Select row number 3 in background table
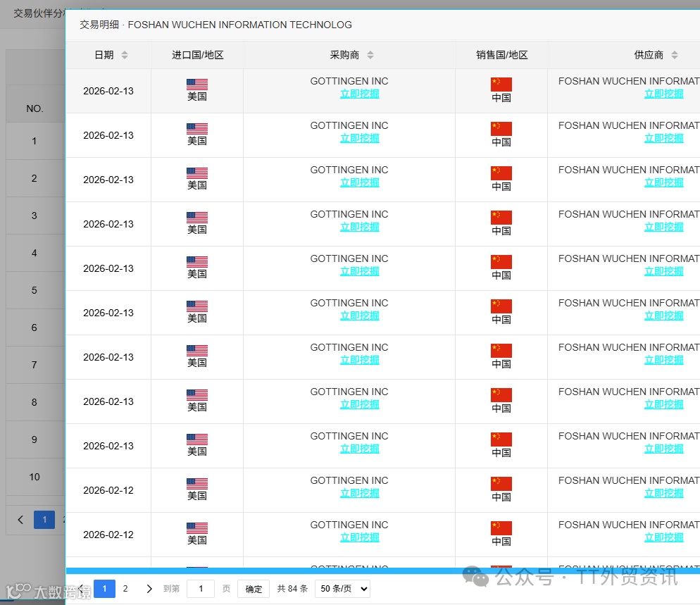The width and height of the screenshot is (700, 605). tap(35, 216)
